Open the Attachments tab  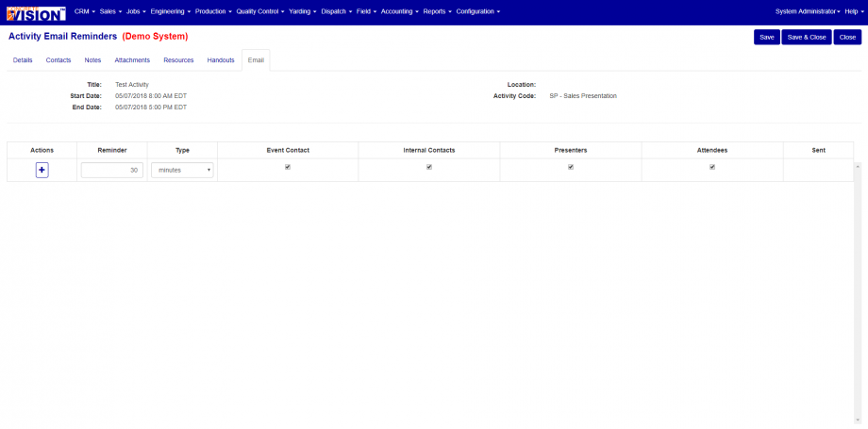(x=132, y=60)
